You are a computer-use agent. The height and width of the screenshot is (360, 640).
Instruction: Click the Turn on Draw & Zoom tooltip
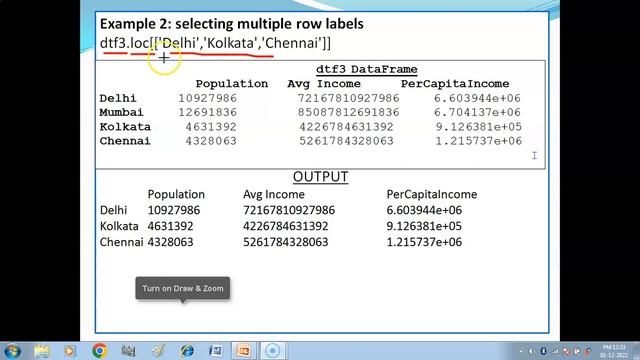[x=183, y=288]
